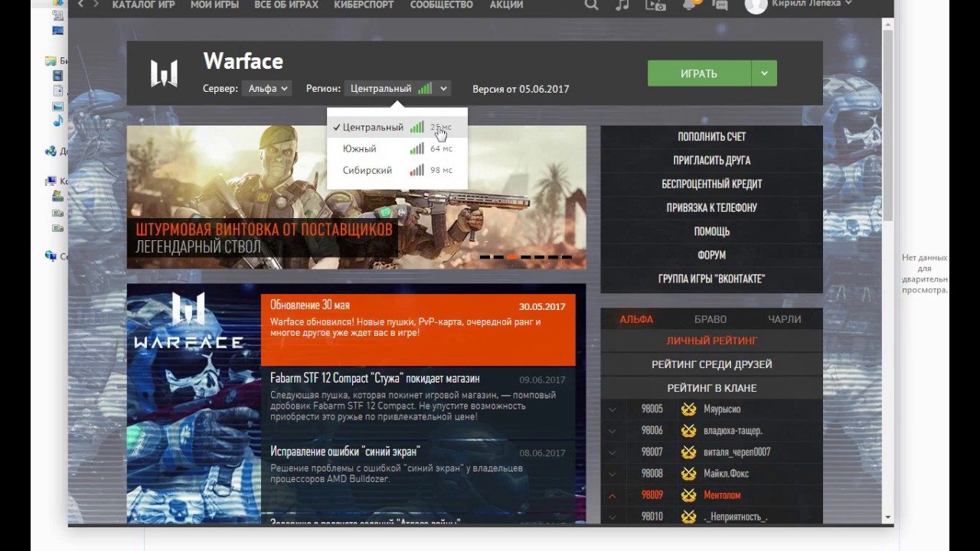Viewport: 980px width, 551px height.
Task: Click the user avatar picture
Action: click(x=756, y=5)
